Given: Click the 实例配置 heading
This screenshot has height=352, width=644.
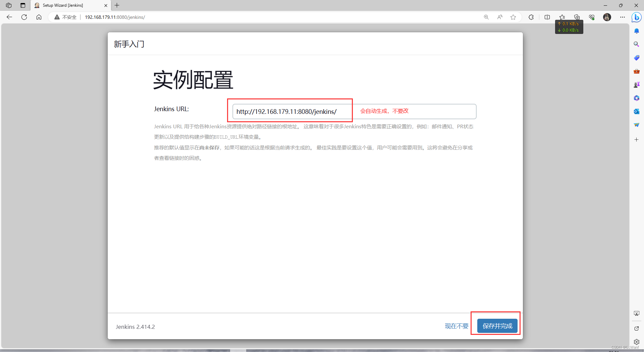Looking at the screenshot, I should 193,80.
